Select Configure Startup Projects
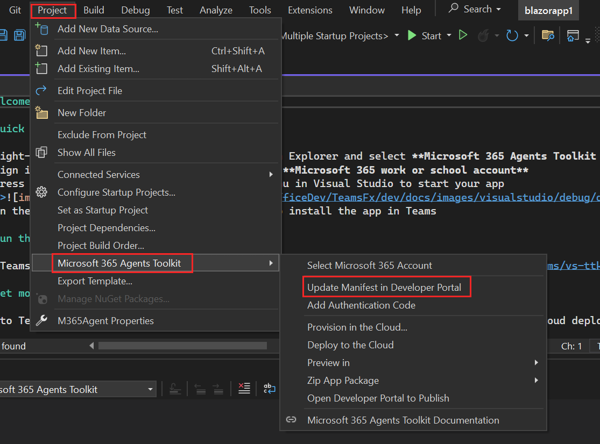The width and height of the screenshot is (600, 444). [x=157, y=192]
